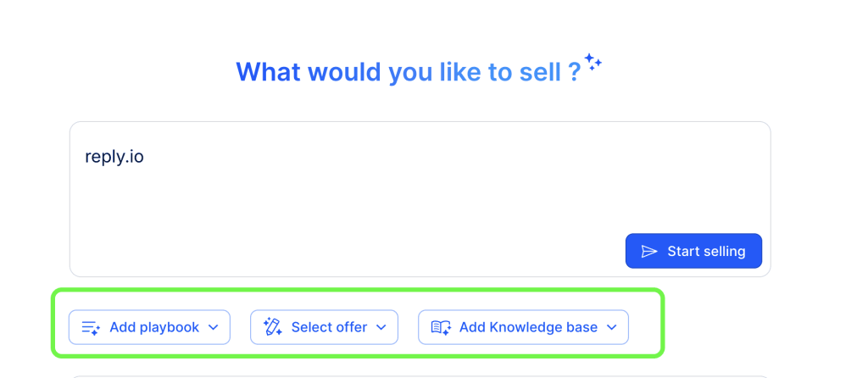Click the "Add playbook" label text
Screen dimensions: 868x378
154,327
